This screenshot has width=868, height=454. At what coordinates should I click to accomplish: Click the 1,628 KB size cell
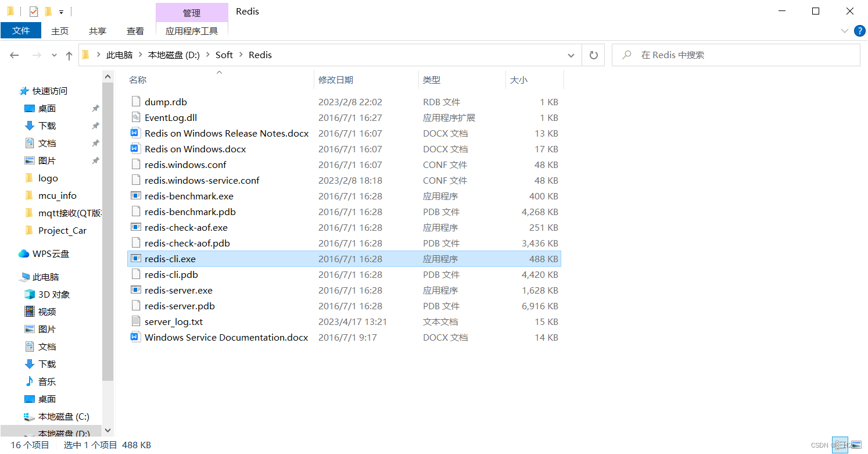(540, 290)
